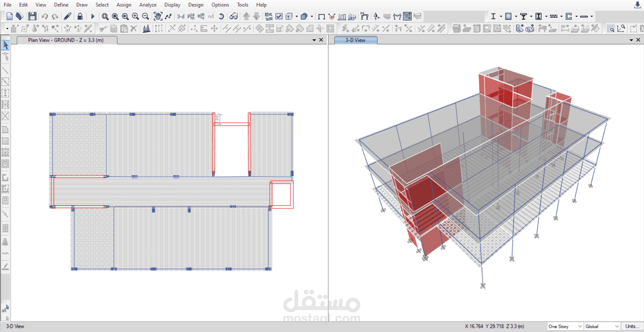
Task: Open the Define menu
Action: (x=61, y=5)
